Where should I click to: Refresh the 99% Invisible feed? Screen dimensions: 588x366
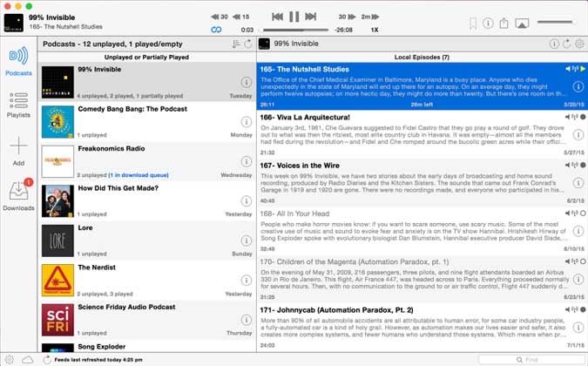pyautogui.click(x=566, y=44)
